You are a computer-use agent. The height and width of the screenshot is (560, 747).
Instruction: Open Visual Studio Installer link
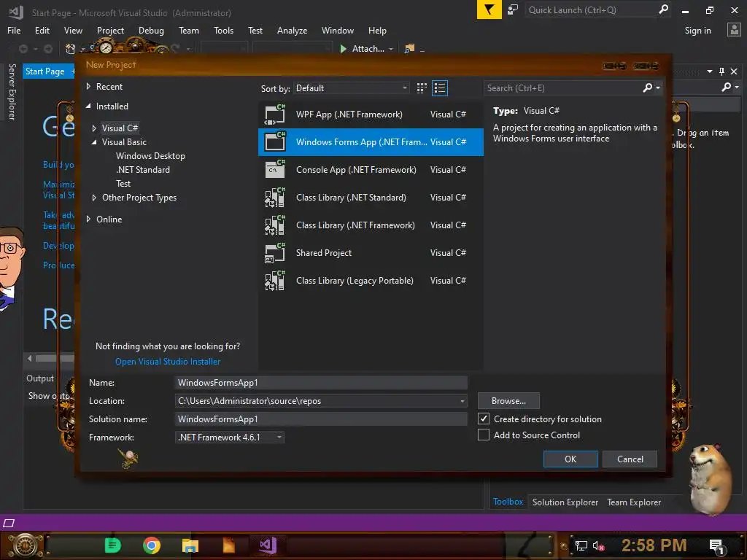[x=168, y=362]
